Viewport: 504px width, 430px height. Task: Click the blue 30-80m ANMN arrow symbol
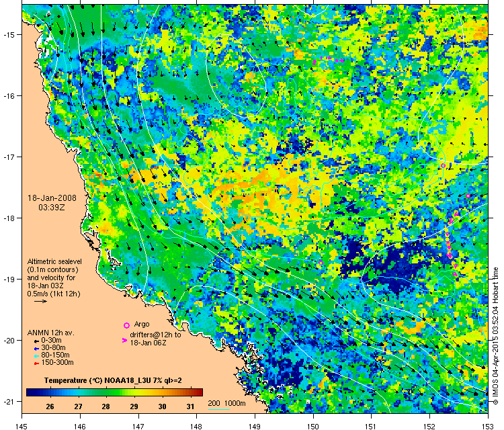click(37, 349)
